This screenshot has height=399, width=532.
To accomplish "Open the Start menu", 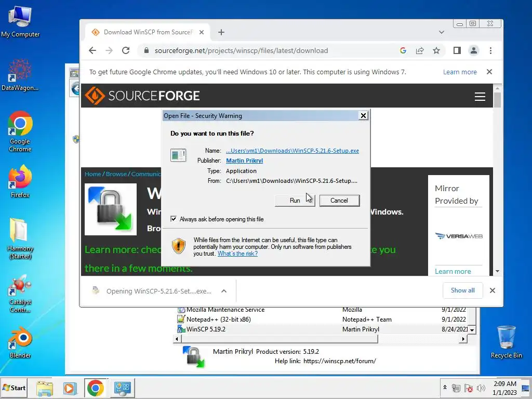I will click(14, 388).
